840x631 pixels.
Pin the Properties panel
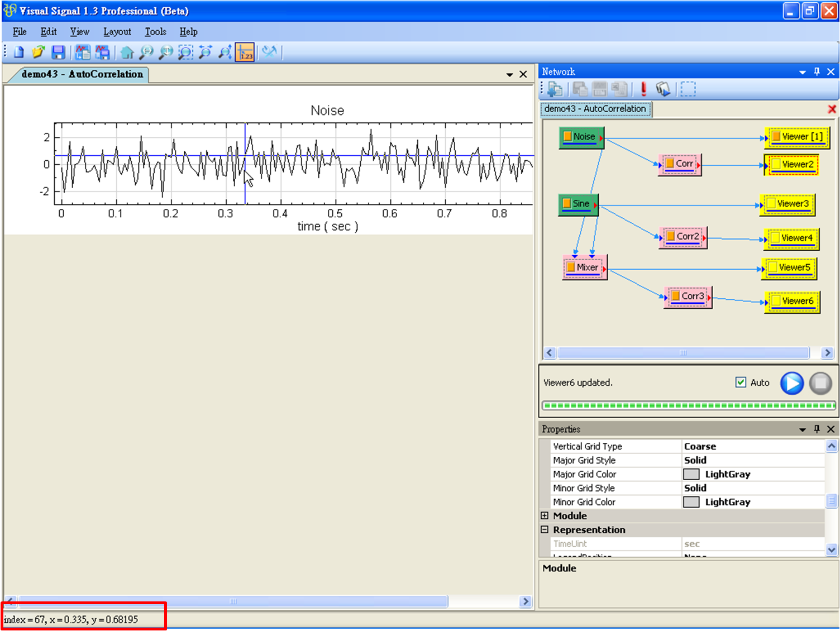click(x=817, y=429)
